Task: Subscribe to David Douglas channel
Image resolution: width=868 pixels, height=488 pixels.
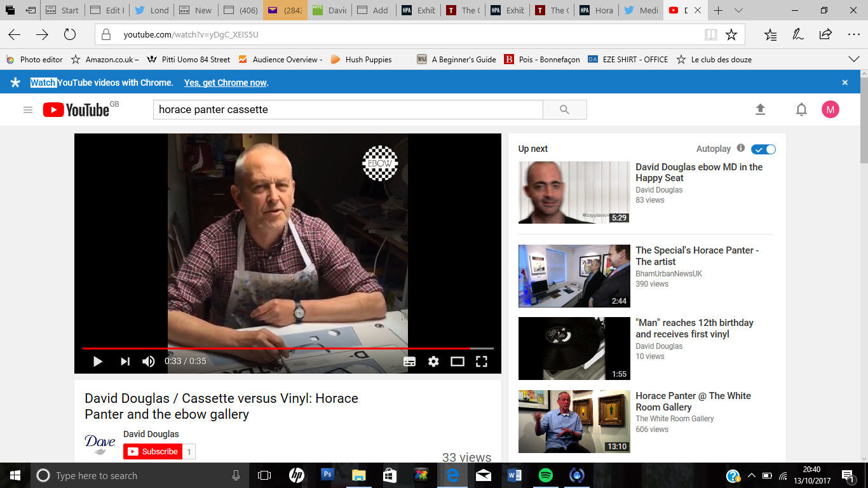Action: pos(153,452)
